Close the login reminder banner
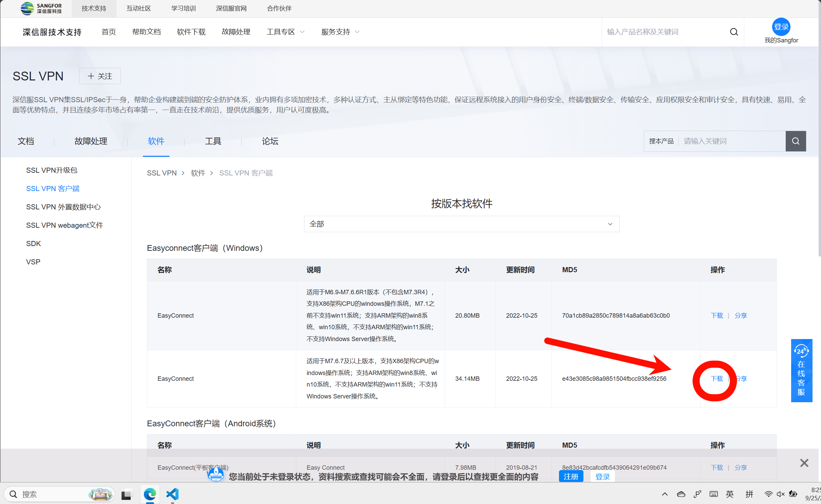This screenshot has height=504, width=821. (804, 463)
